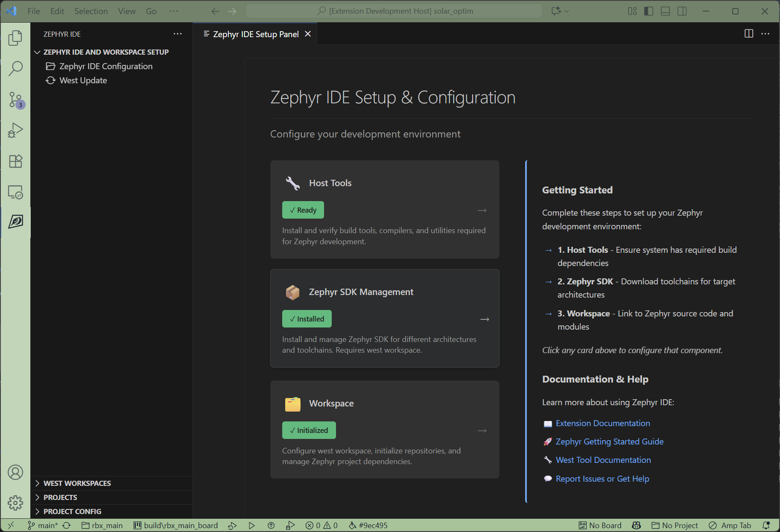Open editor More Actions menu
This screenshot has height=532, width=780.
765,33
